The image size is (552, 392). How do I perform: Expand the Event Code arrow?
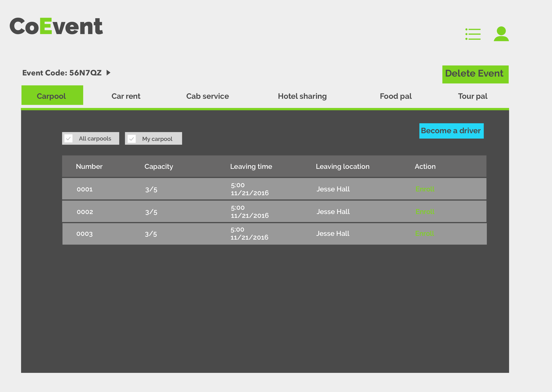pos(108,73)
